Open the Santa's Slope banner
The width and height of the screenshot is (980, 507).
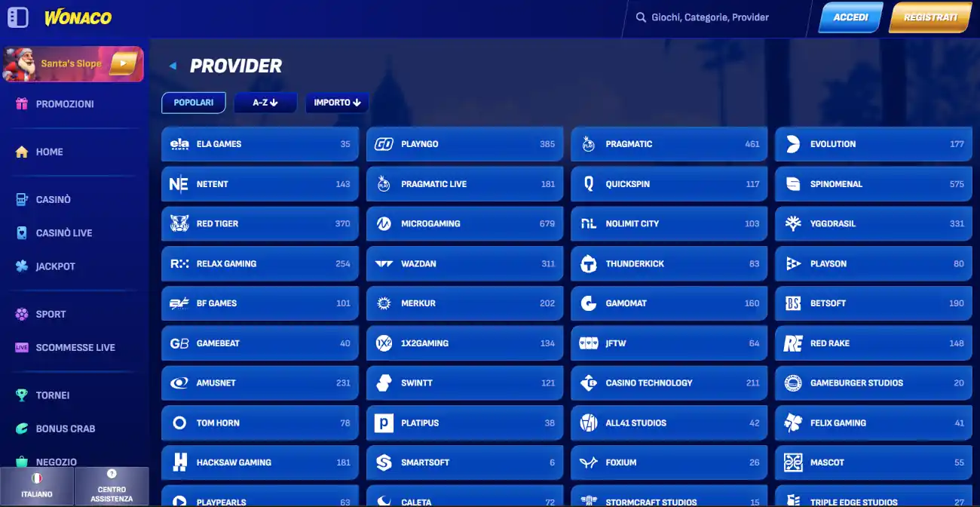pyautogui.click(x=73, y=64)
